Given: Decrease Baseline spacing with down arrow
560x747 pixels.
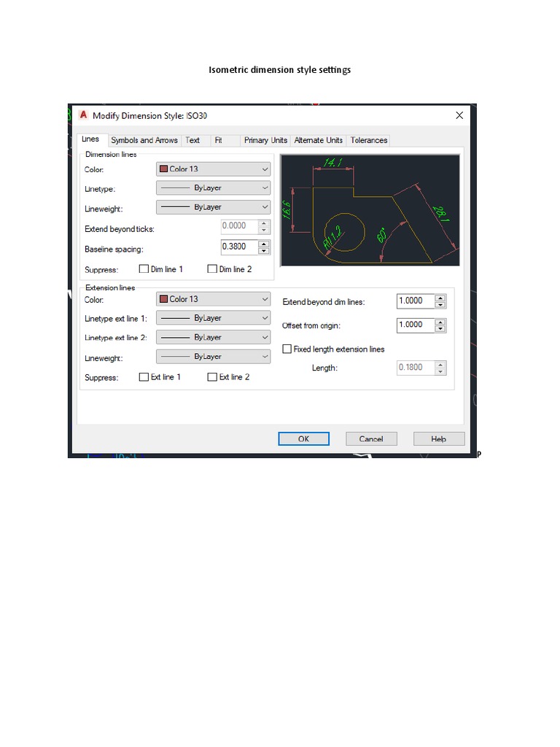Looking at the screenshot, I should (x=264, y=251).
